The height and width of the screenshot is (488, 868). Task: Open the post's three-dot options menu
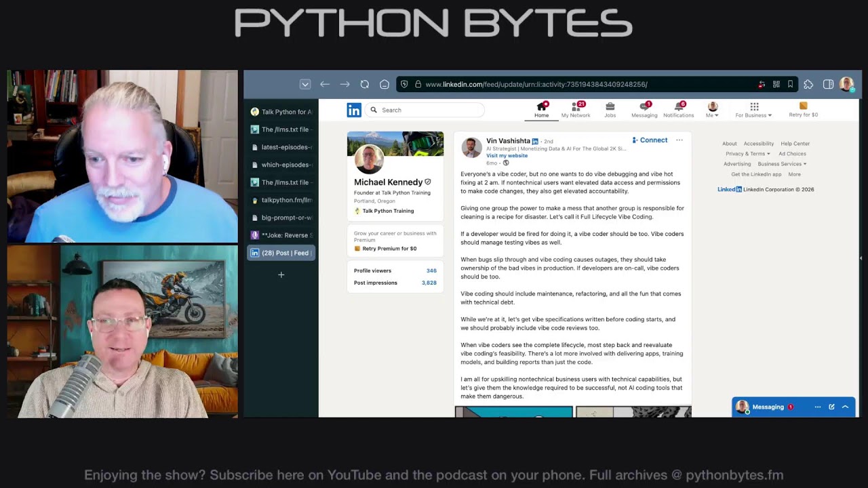click(x=679, y=140)
